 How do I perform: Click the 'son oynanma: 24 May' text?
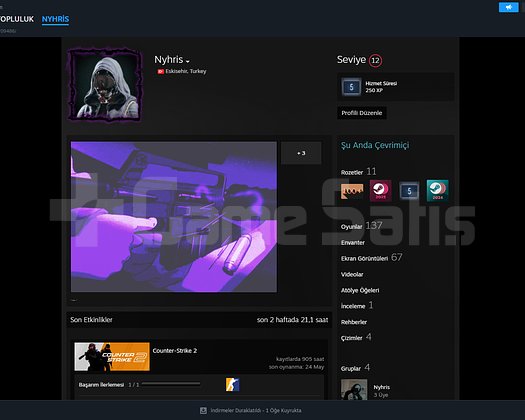(296, 367)
